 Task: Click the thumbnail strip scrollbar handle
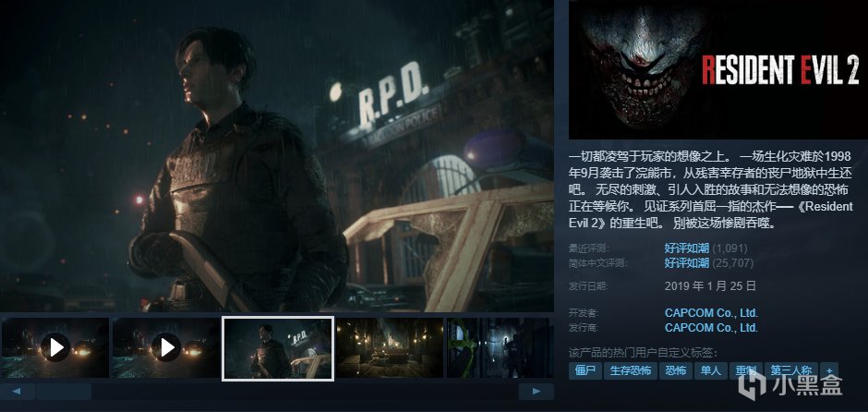click(x=64, y=392)
